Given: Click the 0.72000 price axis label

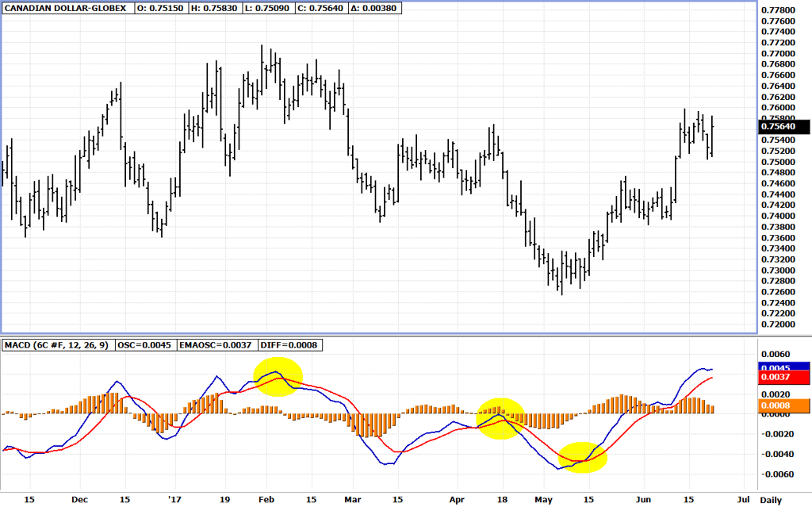Looking at the screenshot, I should [x=779, y=325].
